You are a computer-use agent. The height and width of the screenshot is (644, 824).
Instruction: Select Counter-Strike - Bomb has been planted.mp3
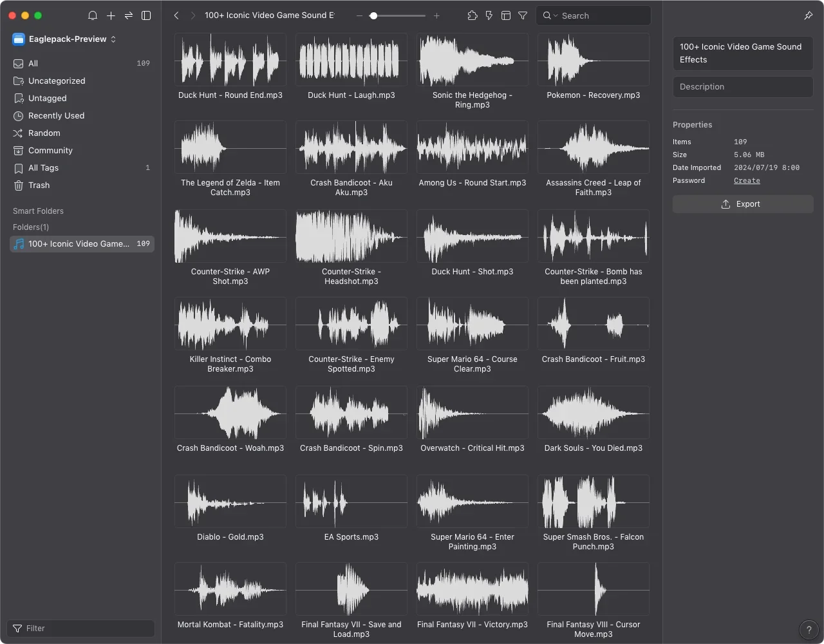(x=594, y=236)
